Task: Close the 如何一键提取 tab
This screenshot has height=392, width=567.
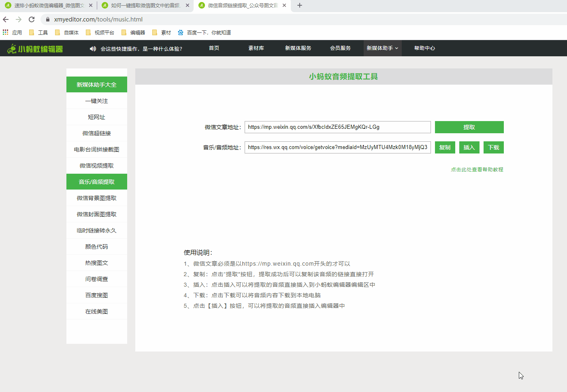Action: pos(187,5)
